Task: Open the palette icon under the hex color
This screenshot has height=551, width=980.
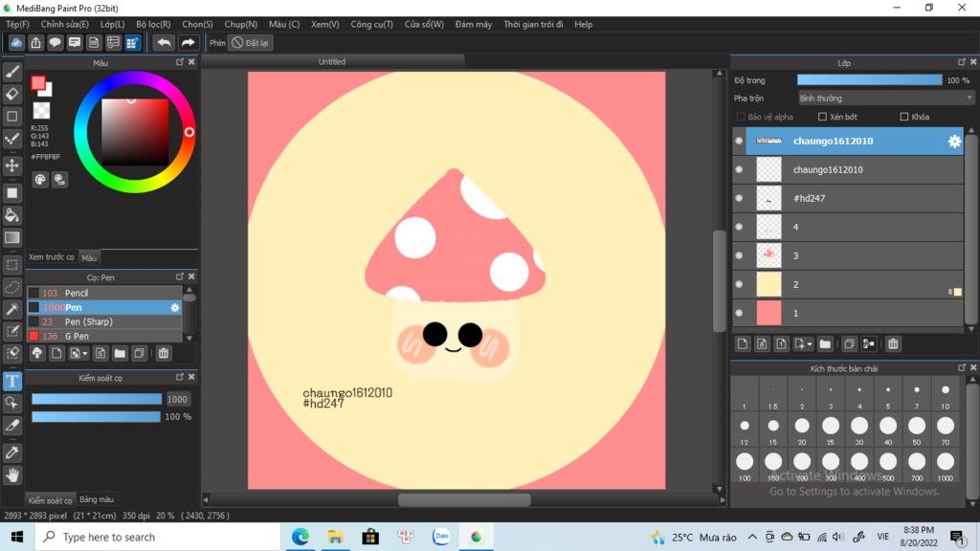Action: [40, 180]
